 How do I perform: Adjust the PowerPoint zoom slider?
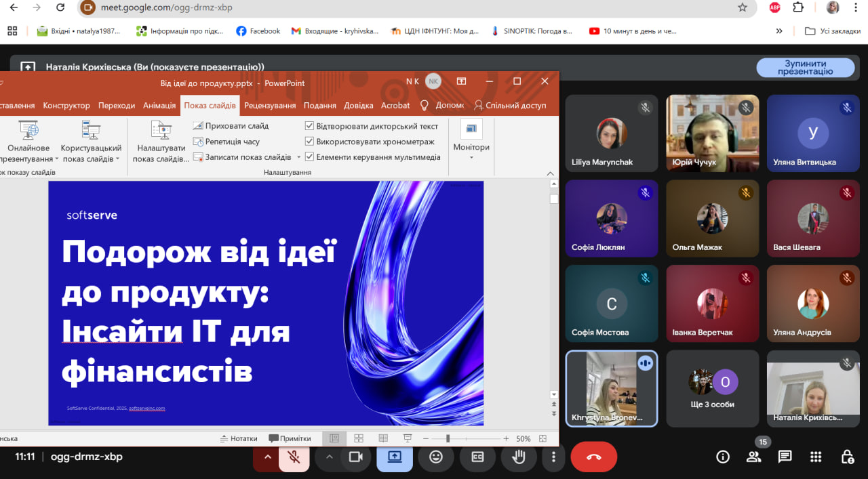tap(448, 439)
